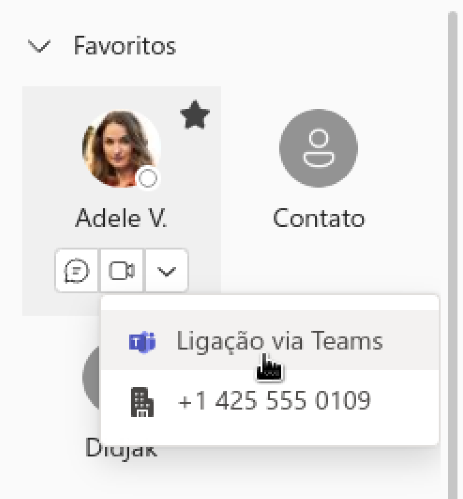Click the contacts list vertical scrollbar
The image size is (463, 499).
tap(452, 255)
